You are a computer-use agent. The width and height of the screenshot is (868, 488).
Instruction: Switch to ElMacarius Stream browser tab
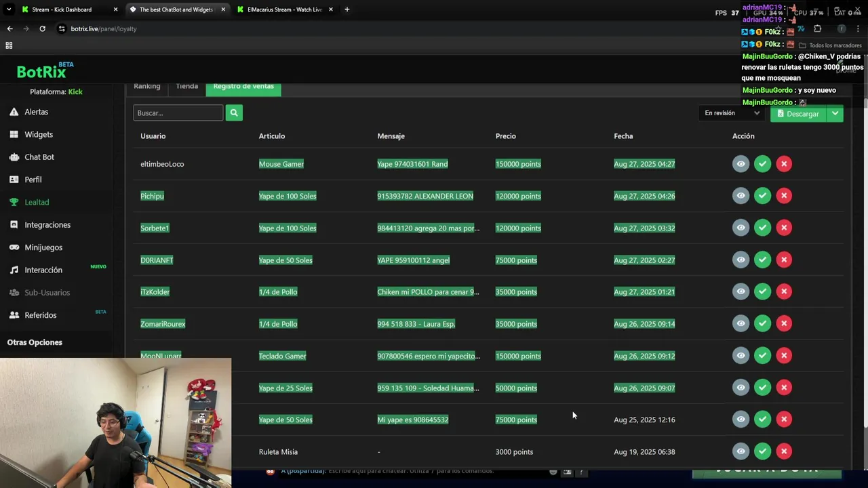(284, 9)
